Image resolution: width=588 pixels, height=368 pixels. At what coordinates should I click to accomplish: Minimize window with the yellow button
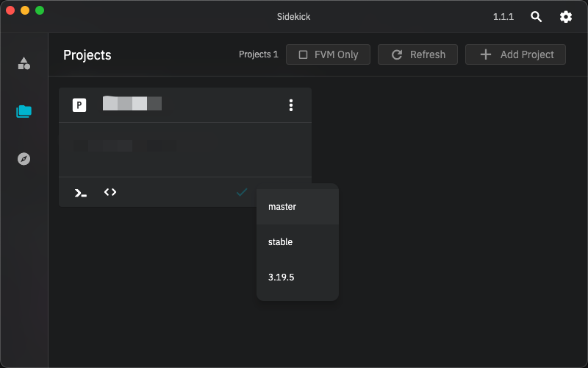(x=25, y=10)
